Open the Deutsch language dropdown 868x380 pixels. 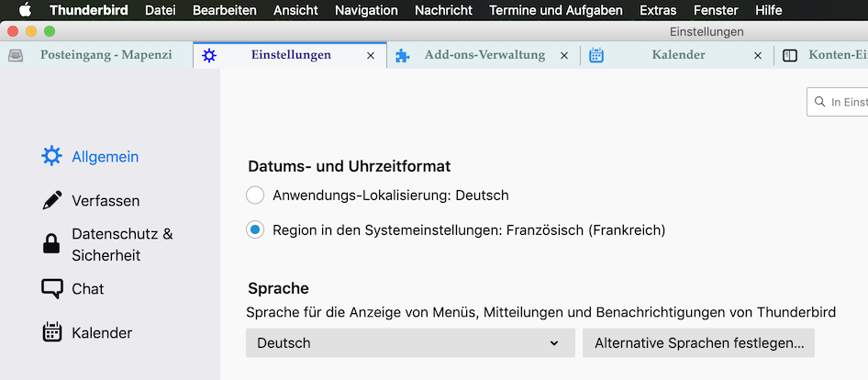click(410, 343)
